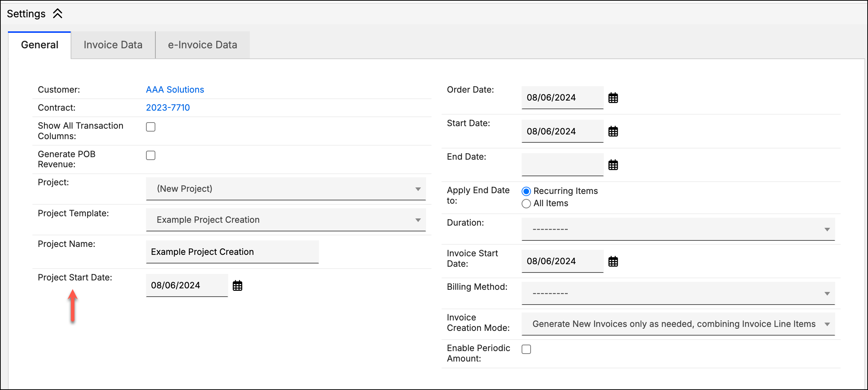Open calendar picker for Invoice Start Date
This screenshot has width=868, height=390.
[x=613, y=261]
